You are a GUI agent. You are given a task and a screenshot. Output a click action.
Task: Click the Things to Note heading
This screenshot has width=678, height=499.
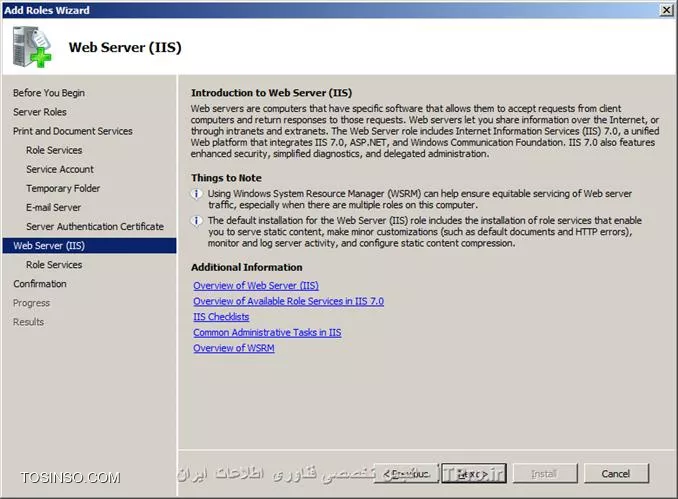(226, 178)
